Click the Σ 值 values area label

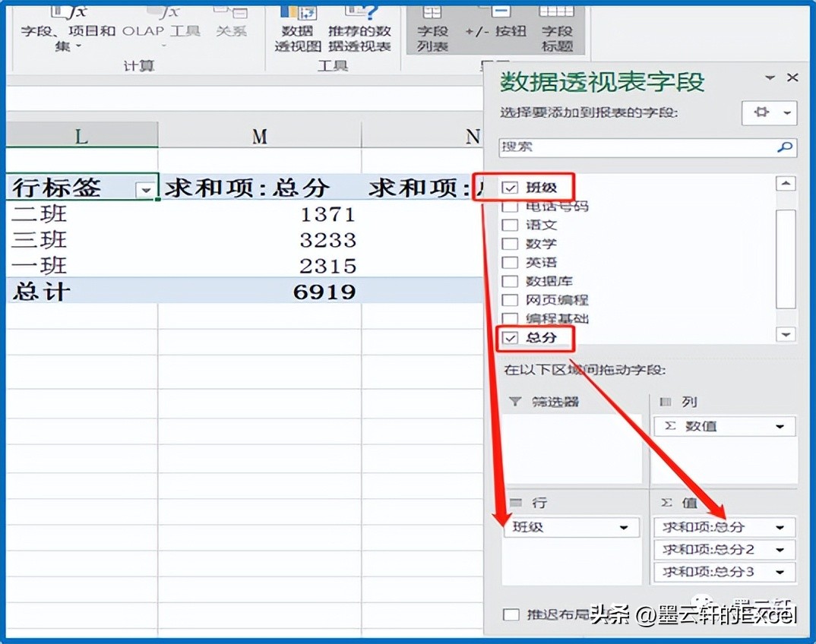pyautogui.click(x=679, y=503)
